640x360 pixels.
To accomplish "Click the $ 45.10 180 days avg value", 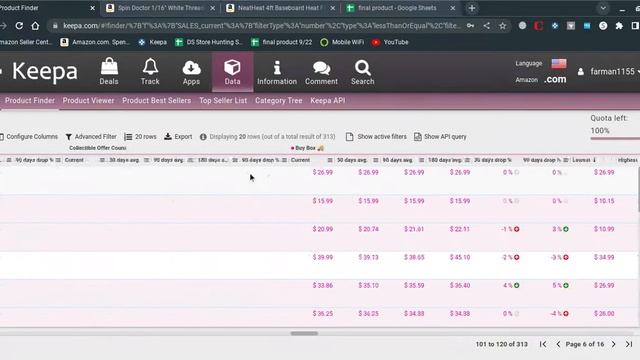I will (460, 257).
